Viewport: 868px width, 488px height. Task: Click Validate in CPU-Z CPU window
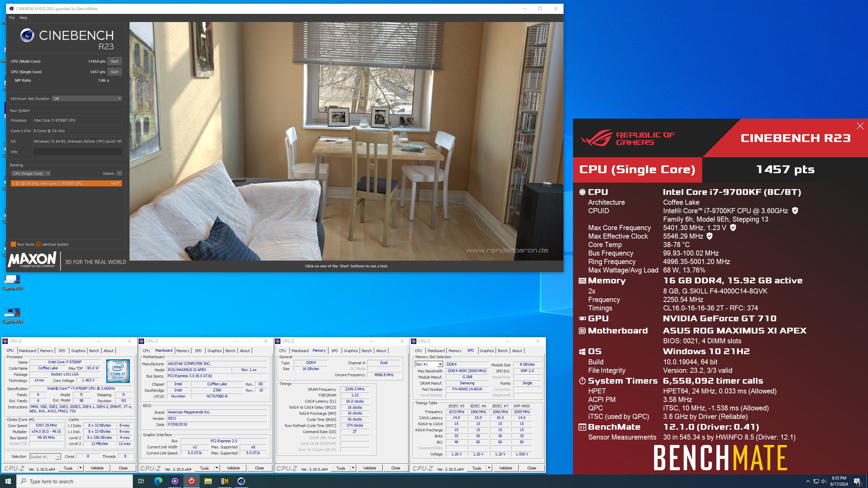click(97, 468)
